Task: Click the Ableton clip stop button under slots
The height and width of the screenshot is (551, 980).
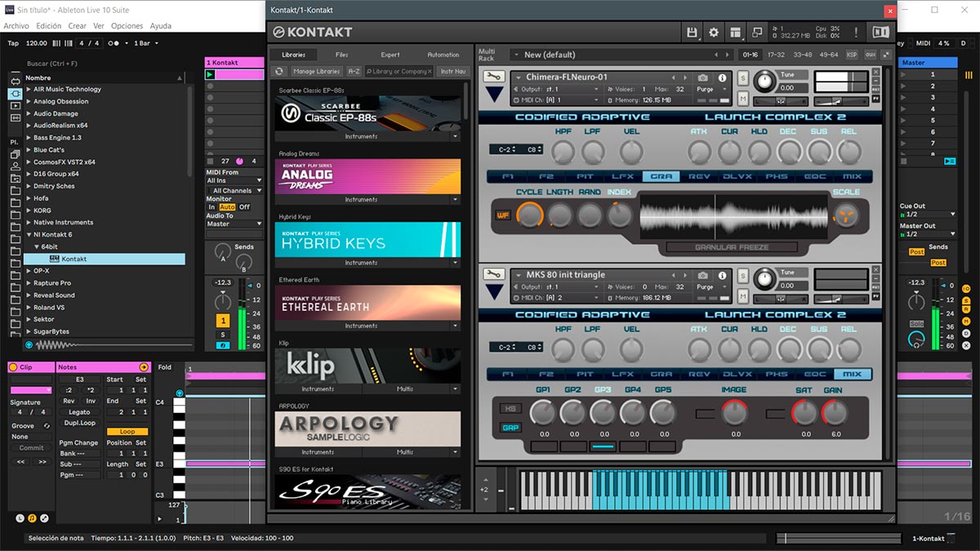Action: click(x=210, y=161)
